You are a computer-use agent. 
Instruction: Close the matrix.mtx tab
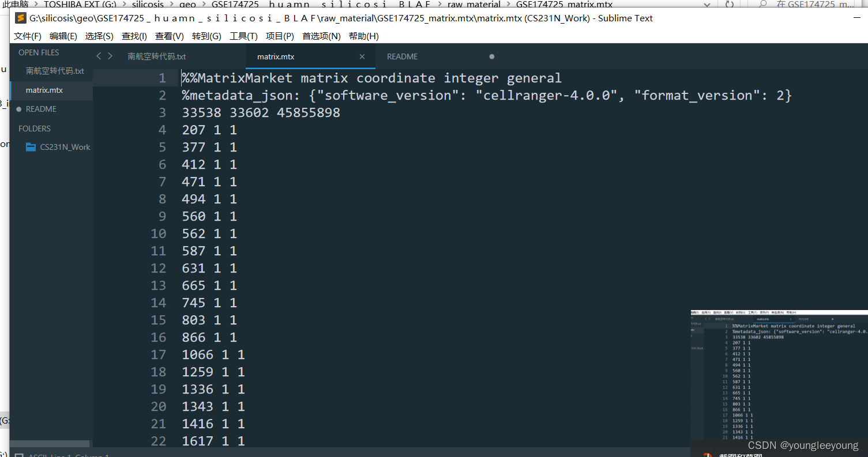click(362, 56)
